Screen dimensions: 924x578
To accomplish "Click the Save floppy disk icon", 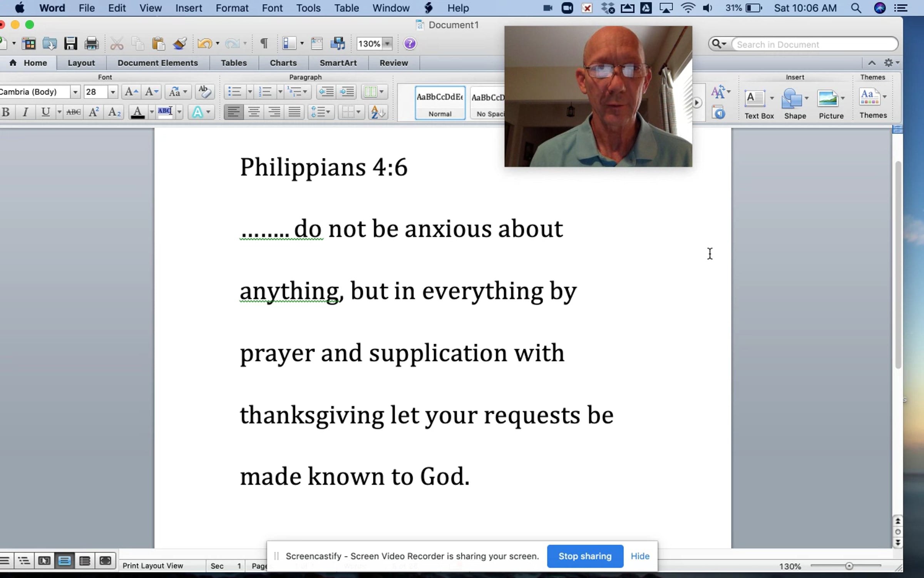I will (70, 44).
